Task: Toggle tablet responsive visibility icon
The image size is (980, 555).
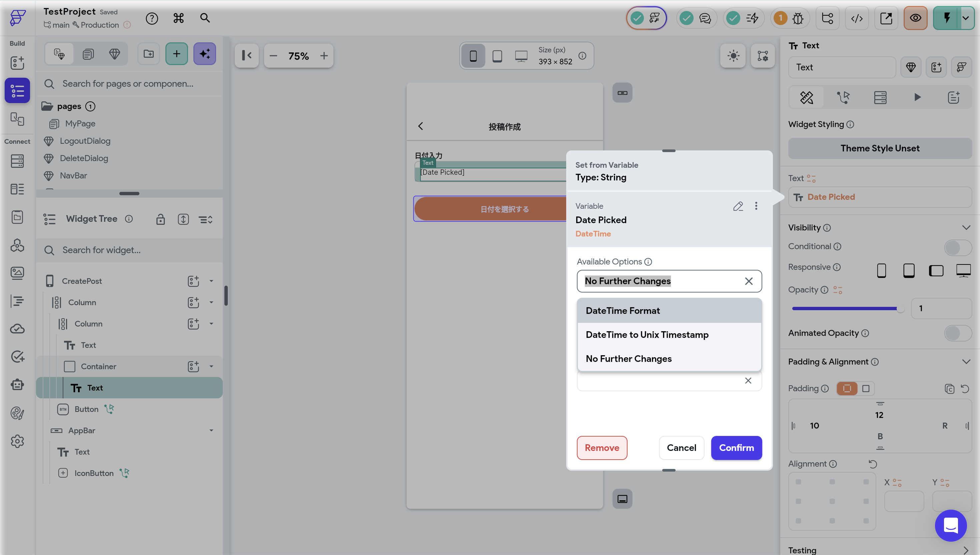Action: [909, 270]
